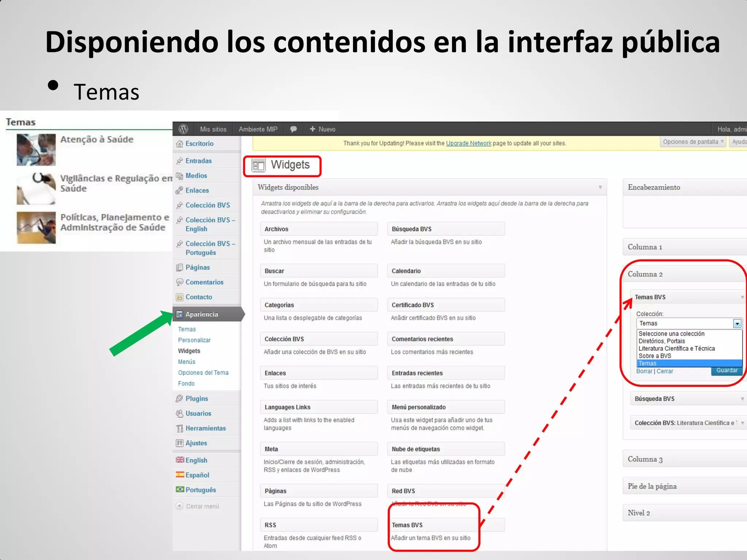Select highlighted 'Temas' option in list
This screenshot has width=747, height=560.
690,363
